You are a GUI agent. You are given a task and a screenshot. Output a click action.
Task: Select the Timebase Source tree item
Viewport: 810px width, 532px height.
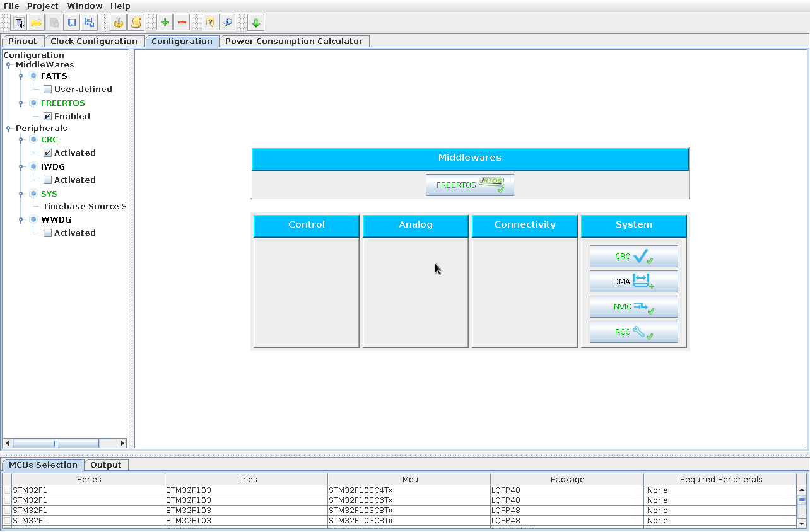[x=85, y=207]
